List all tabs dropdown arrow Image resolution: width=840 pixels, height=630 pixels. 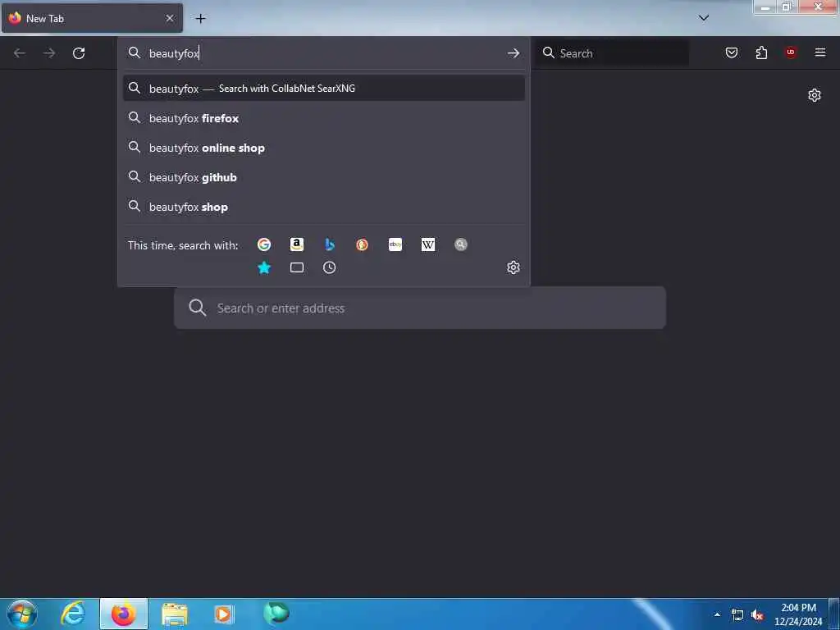704,18
